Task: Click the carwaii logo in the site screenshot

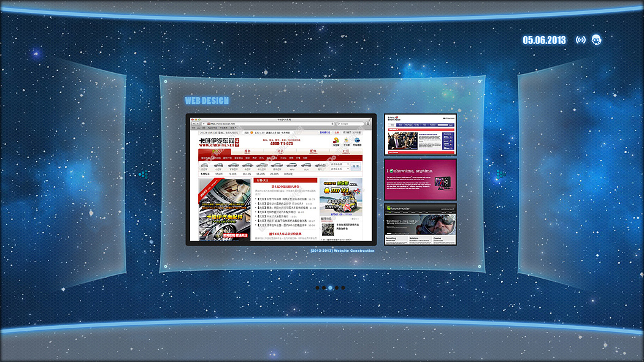Action: (219, 142)
